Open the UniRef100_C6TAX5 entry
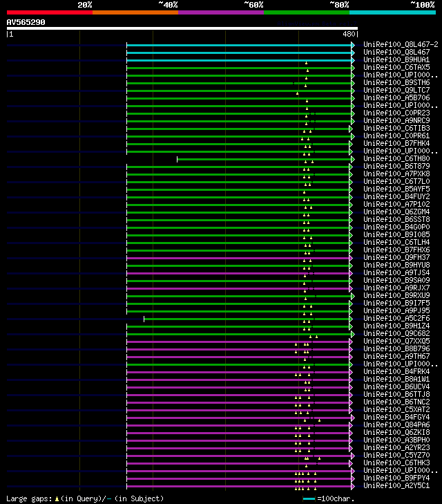The height and width of the screenshot is (504, 442). click(396, 67)
